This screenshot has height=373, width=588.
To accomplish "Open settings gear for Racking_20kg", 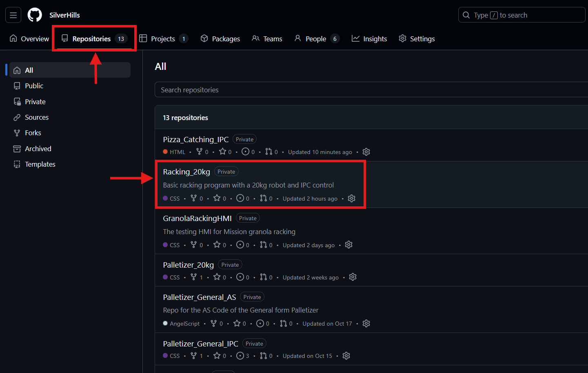I will [x=352, y=198].
